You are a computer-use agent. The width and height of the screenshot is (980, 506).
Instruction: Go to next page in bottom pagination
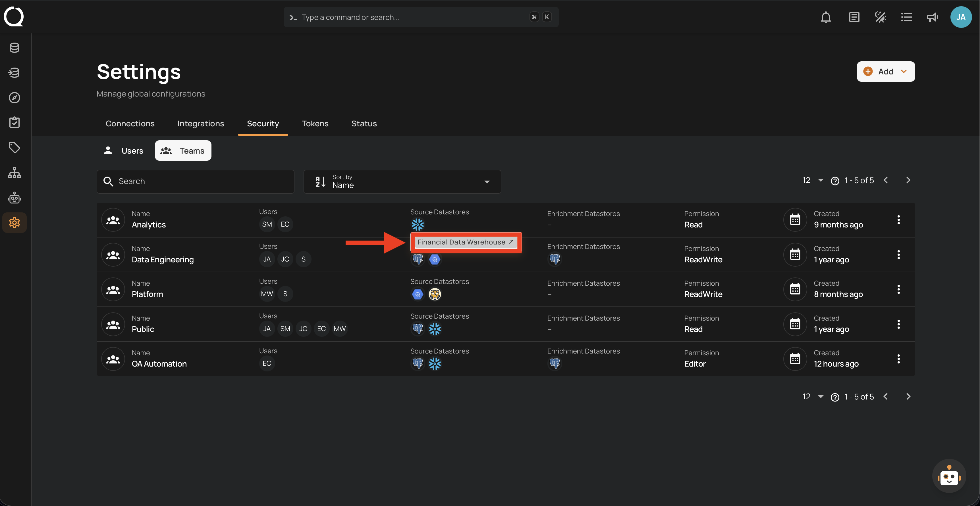[x=908, y=396]
